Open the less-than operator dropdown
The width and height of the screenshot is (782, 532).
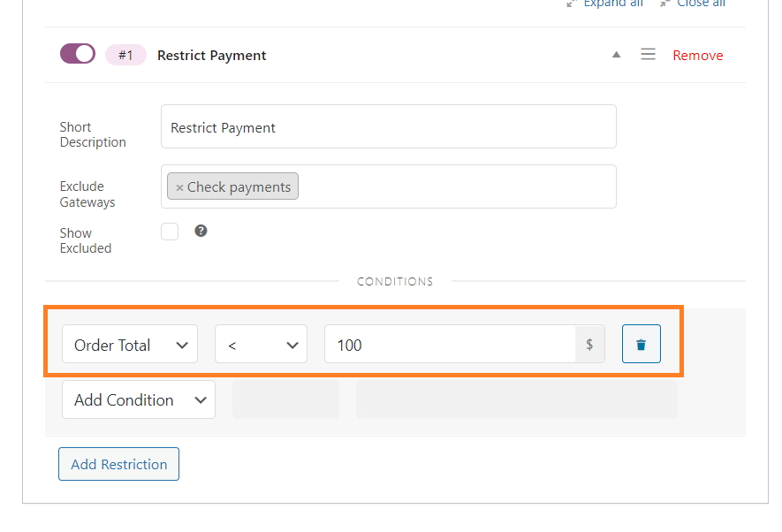pyautogui.click(x=261, y=344)
